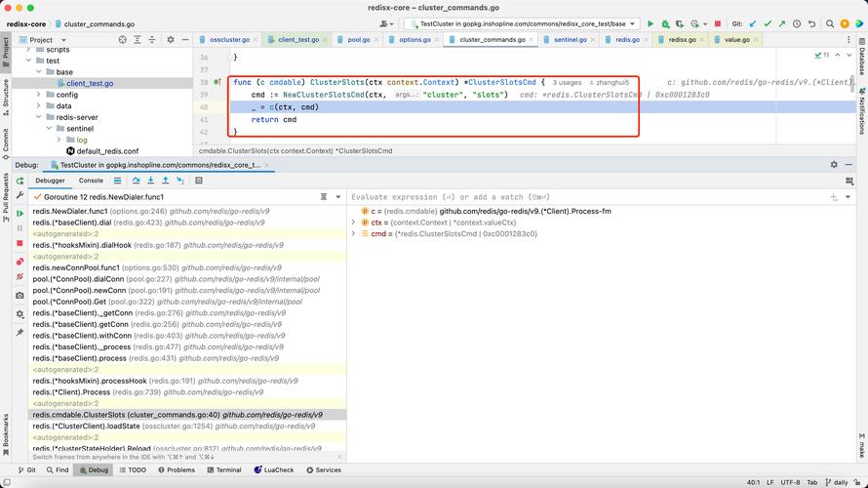This screenshot has width=868, height=488.
Task: Open the Find tool window button
Action: coord(58,469)
